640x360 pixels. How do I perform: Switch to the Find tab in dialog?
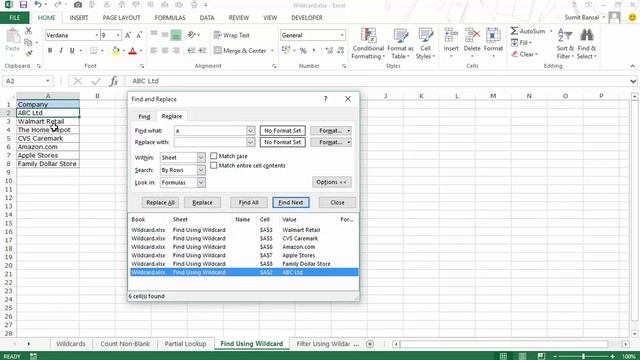[x=144, y=116]
